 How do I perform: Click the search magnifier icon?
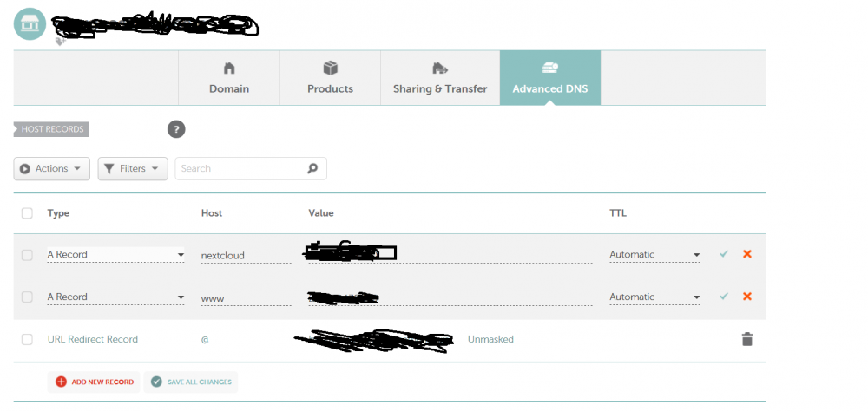(312, 169)
